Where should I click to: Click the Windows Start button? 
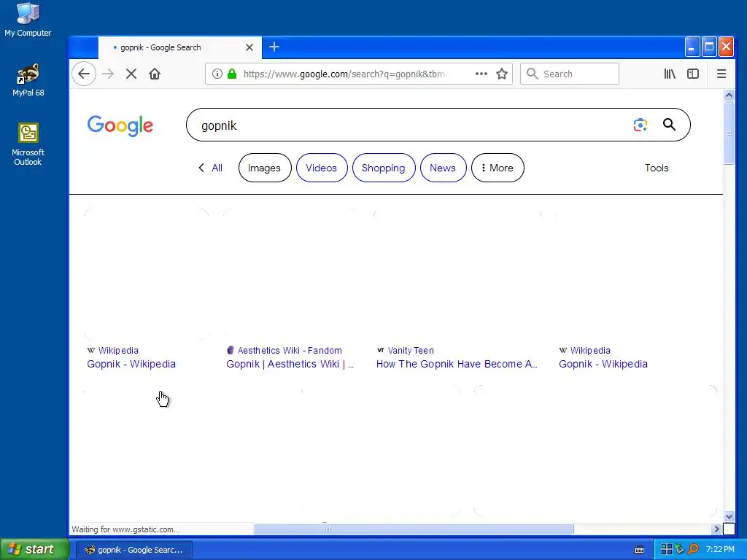(x=34, y=549)
